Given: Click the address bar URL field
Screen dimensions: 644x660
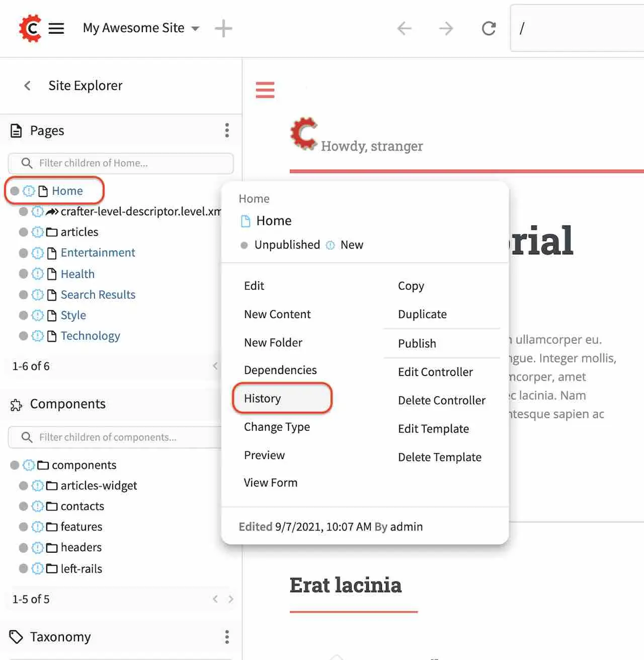Looking at the screenshot, I should [x=577, y=28].
